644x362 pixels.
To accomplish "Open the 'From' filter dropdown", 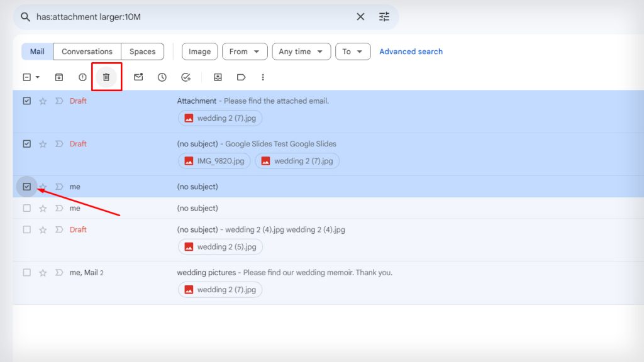I will (x=245, y=52).
